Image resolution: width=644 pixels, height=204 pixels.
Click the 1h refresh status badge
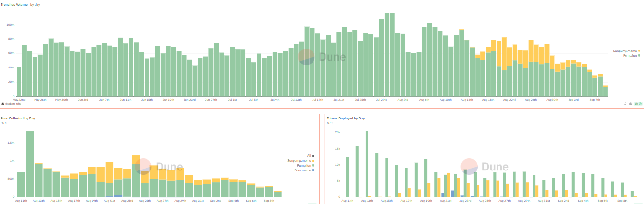638,104
